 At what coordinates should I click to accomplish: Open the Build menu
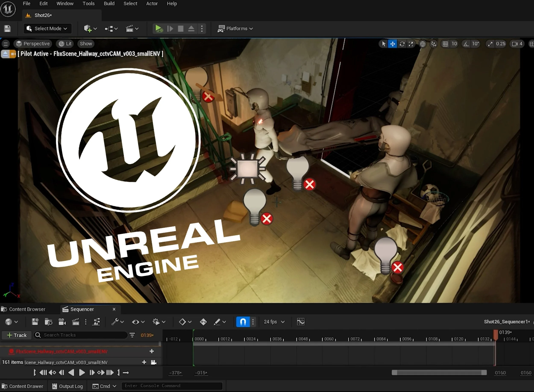pyautogui.click(x=109, y=4)
